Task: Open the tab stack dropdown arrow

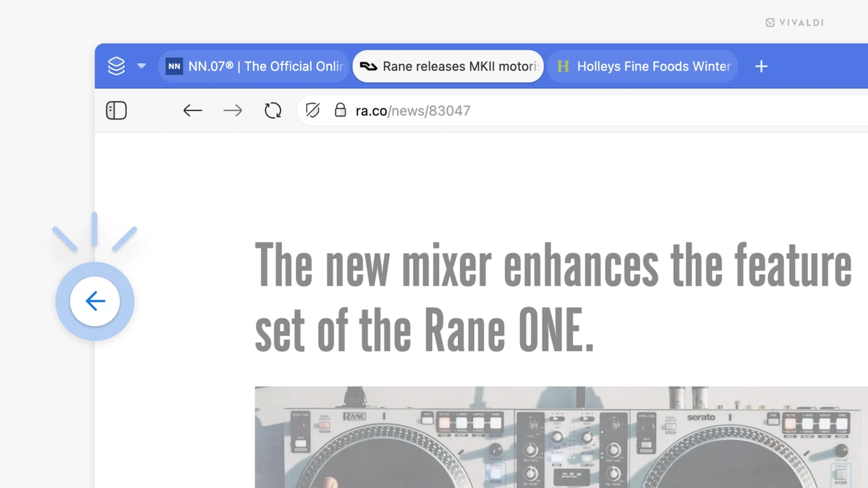Action: (x=142, y=66)
